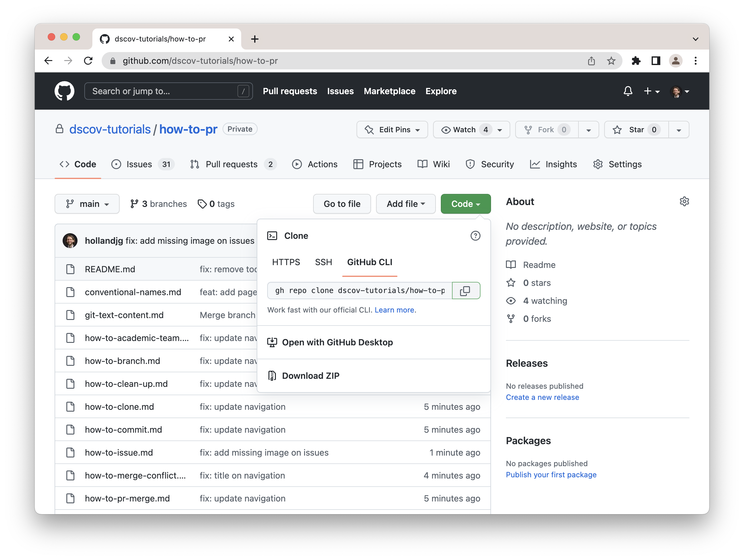Click the README.md file icon
744x560 pixels.
(x=70, y=269)
